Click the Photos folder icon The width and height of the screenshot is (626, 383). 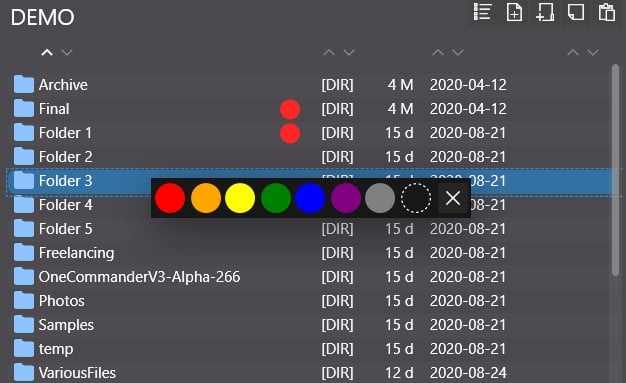24,300
